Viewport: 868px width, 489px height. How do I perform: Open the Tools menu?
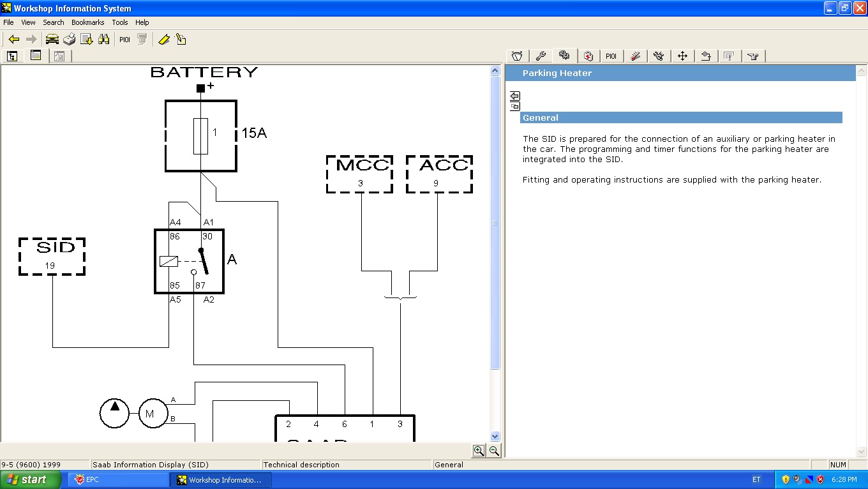[x=120, y=22]
